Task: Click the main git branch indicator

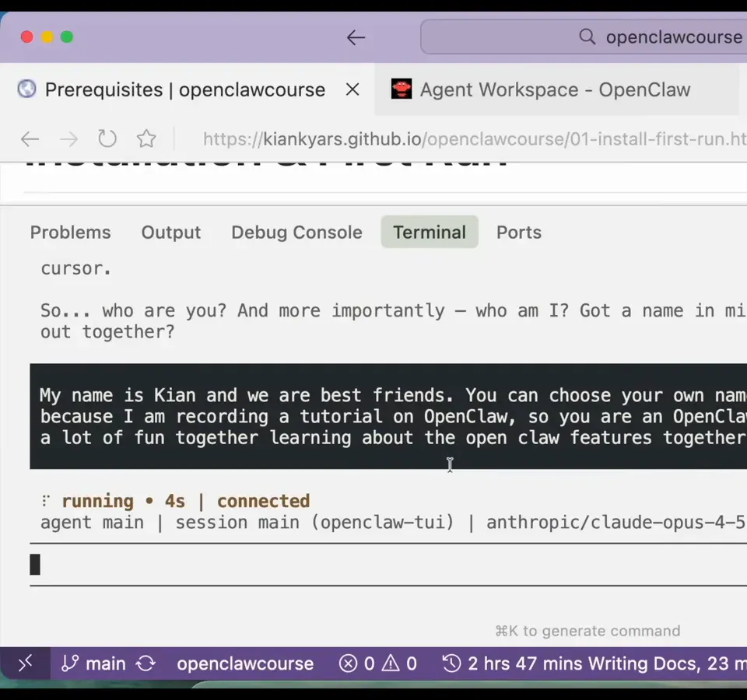Action: coord(94,663)
